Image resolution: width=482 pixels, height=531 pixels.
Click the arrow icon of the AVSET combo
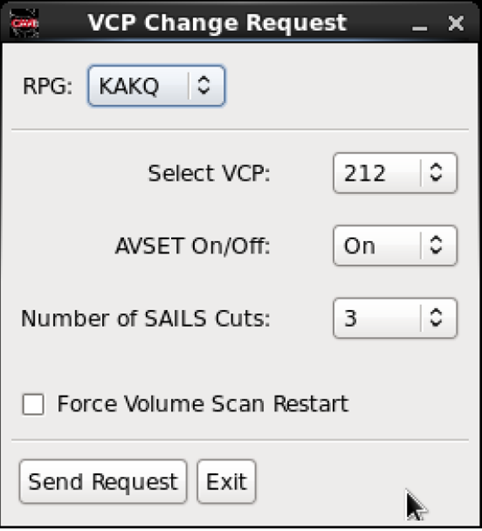[436, 246]
